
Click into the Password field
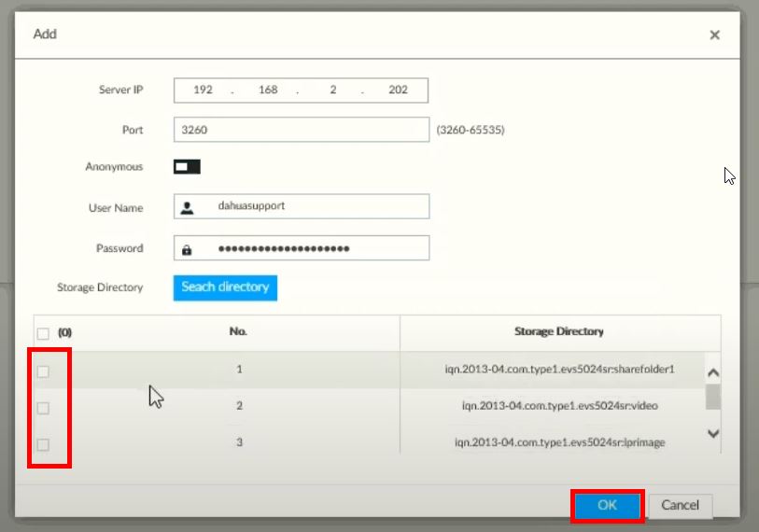[x=302, y=248]
